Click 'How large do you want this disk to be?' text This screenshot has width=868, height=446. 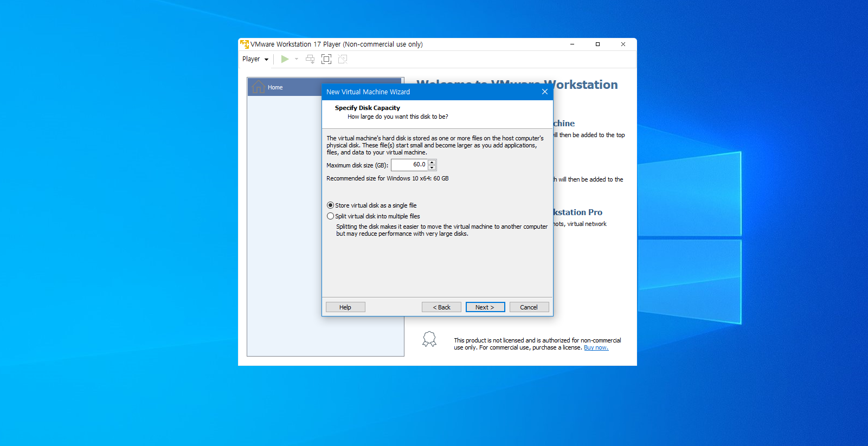(398, 117)
